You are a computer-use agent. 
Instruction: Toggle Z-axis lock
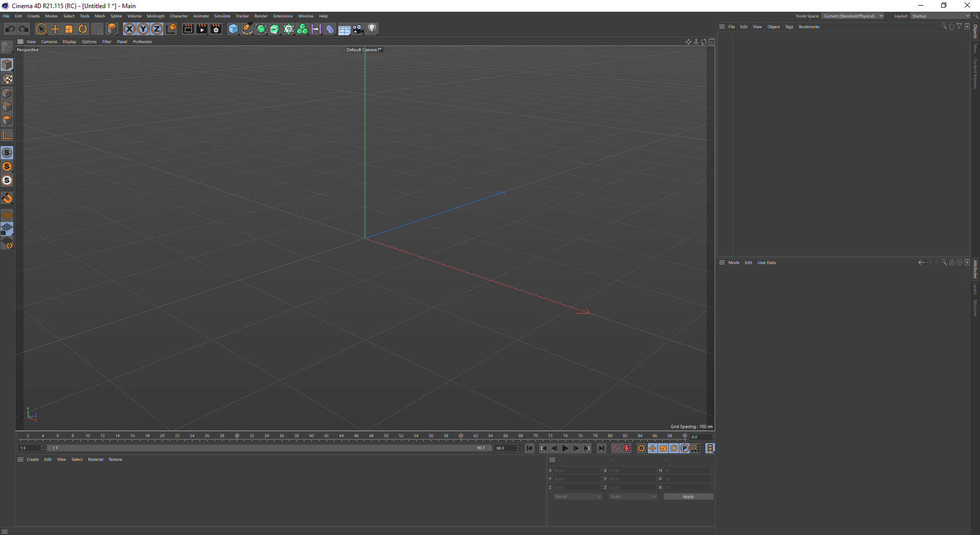pyautogui.click(x=157, y=29)
